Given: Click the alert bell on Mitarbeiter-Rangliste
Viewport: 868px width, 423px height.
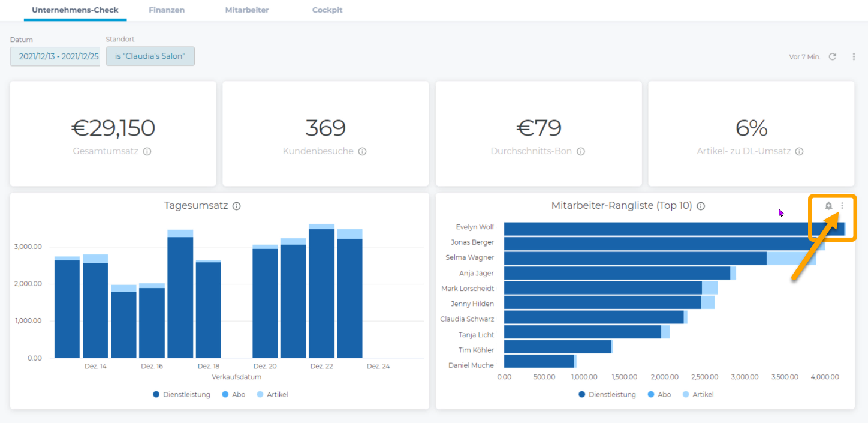Looking at the screenshot, I should [828, 206].
